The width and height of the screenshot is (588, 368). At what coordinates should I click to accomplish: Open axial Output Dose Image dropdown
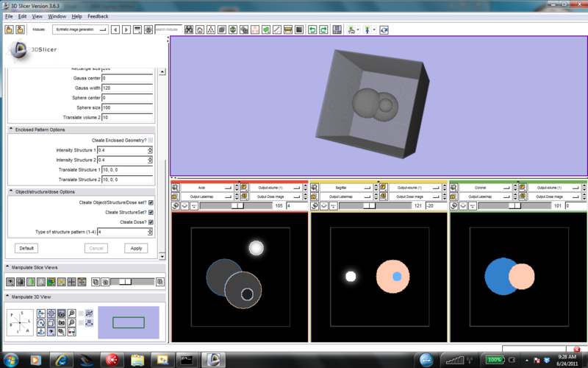tap(275, 197)
